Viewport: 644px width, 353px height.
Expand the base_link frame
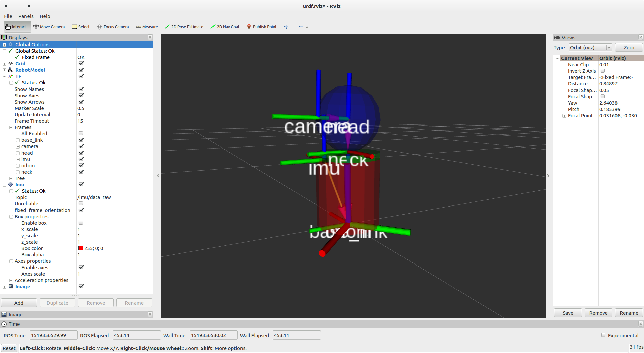coord(18,140)
